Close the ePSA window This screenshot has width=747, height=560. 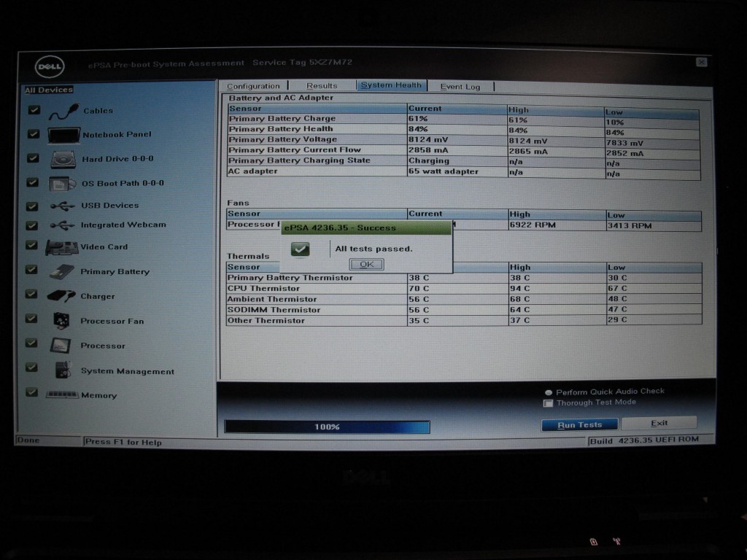(701, 62)
